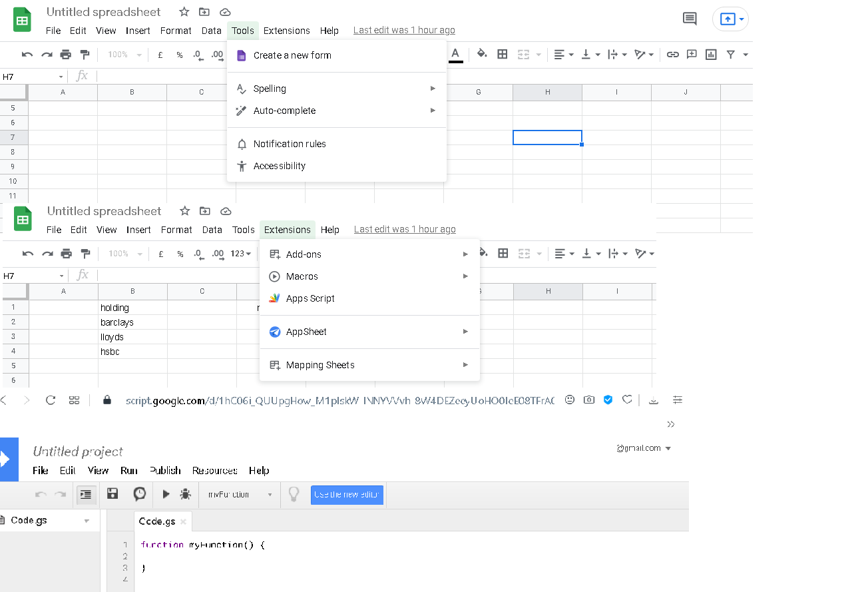Click the insert chart icon
Image resolution: width=868 pixels, height=592 pixels.
(711, 55)
